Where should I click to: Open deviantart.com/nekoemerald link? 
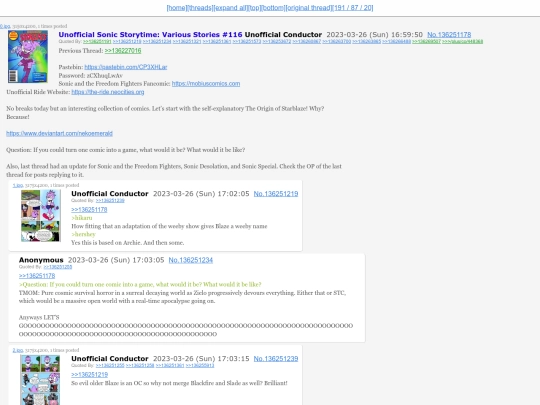pyautogui.click(x=59, y=133)
